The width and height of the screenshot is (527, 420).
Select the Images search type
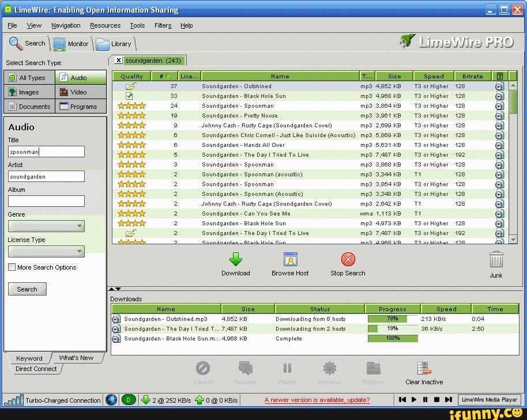[x=28, y=92]
